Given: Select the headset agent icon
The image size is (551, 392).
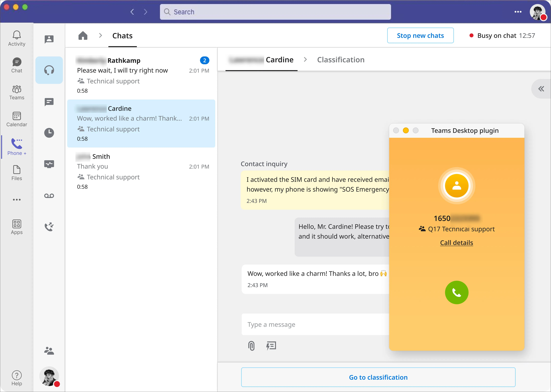Looking at the screenshot, I should (x=49, y=70).
